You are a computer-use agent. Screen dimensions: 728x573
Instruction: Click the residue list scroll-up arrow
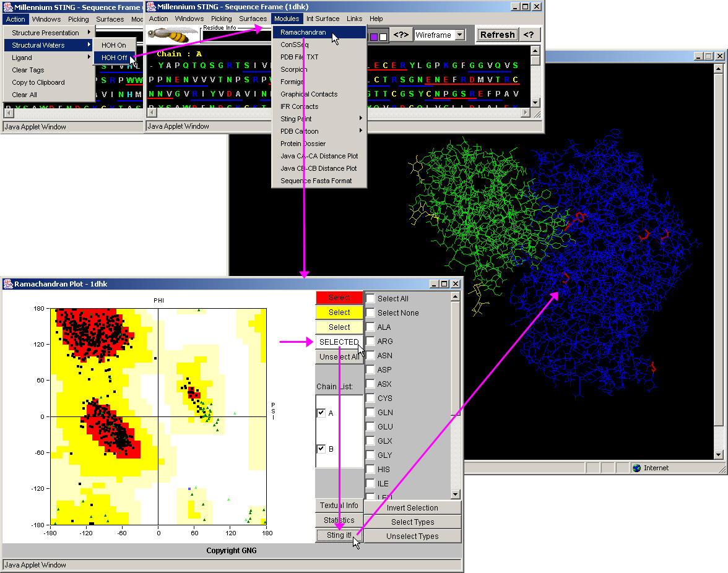[455, 296]
